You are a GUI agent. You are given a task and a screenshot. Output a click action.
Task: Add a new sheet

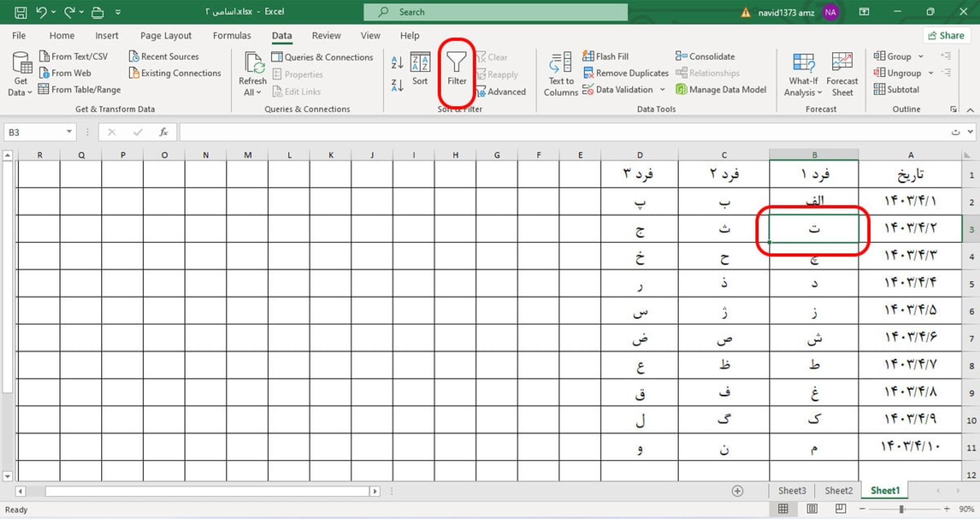click(738, 491)
